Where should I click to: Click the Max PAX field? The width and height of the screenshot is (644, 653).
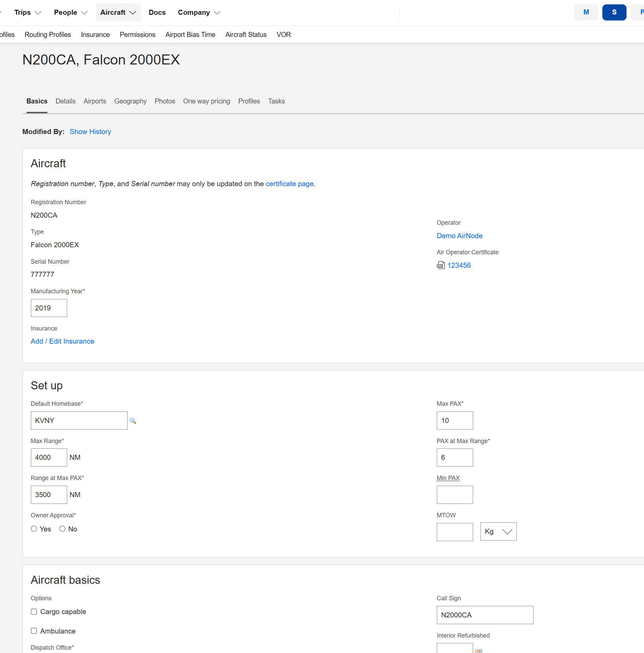[455, 421]
